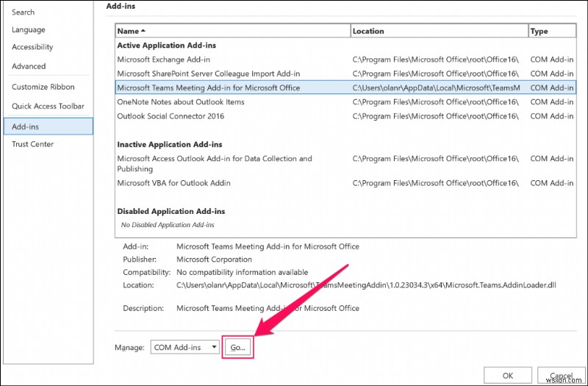Open the Manage COM Add-ins dropdown
Image resolution: width=588 pixels, height=386 pixels.
(185, 347)
